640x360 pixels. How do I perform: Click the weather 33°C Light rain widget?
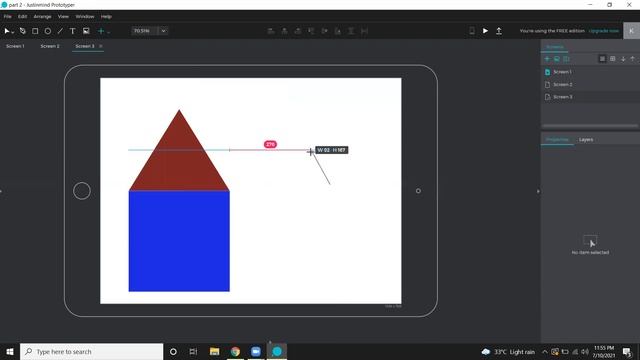point(508,351)
